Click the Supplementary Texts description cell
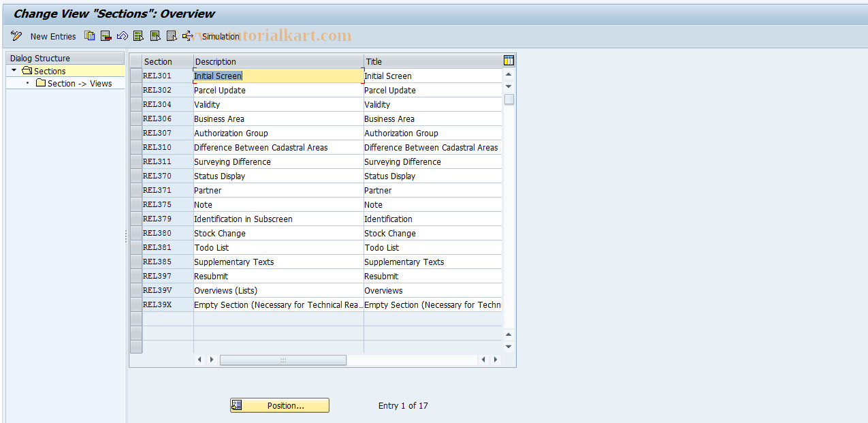Screen dimensions: 868x423 pyautogui.click(x=279, y=262)
